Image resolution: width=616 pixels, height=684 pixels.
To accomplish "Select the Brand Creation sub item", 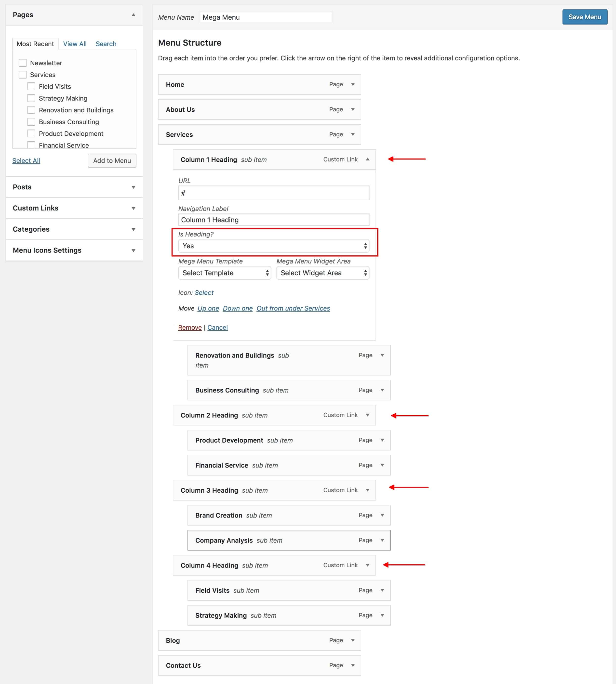I will coord(289,515).
